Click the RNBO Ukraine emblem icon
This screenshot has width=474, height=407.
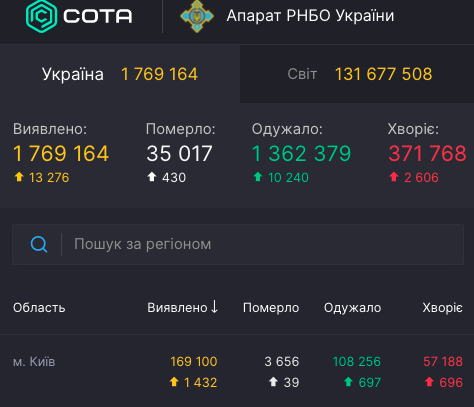[x=197, y=16]
